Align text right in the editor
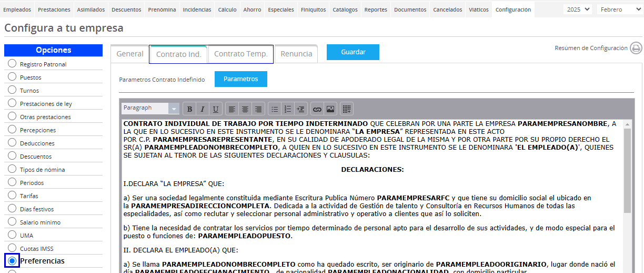The image size is (644, 273). tap(258, 109)
